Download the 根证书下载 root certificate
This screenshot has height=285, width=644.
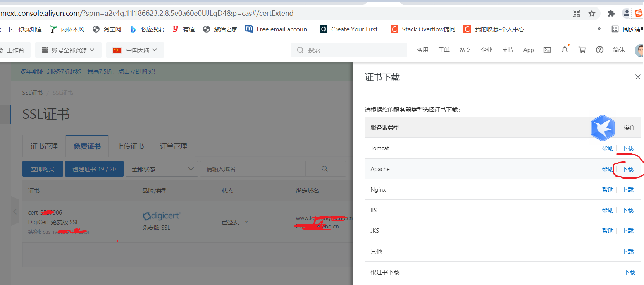click(630, 272)
